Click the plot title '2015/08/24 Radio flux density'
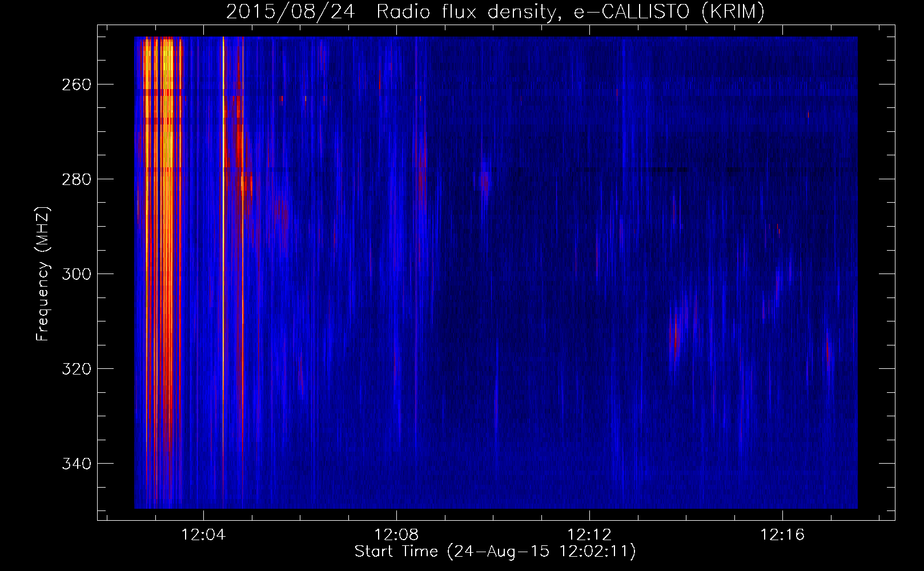This screenshot has width=924, height=571. 391,11
